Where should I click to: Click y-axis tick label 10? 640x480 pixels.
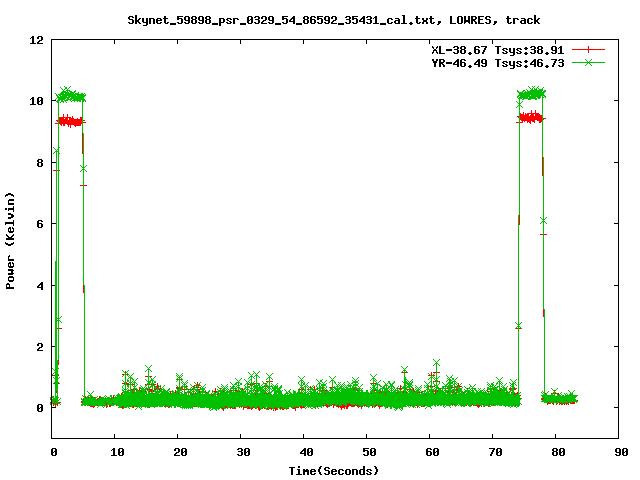(36, 101)
